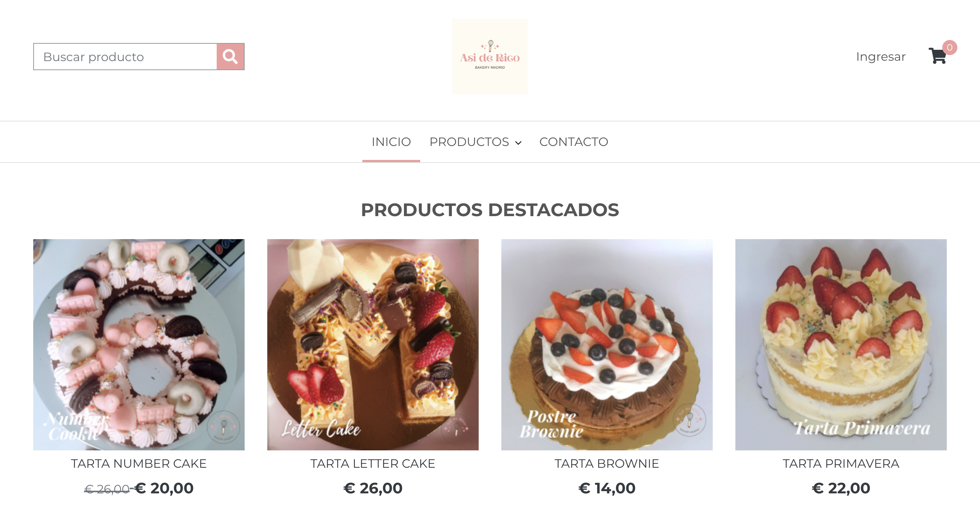Click the cart item count badge
The image size is (980, 516).
pos(949,48)
